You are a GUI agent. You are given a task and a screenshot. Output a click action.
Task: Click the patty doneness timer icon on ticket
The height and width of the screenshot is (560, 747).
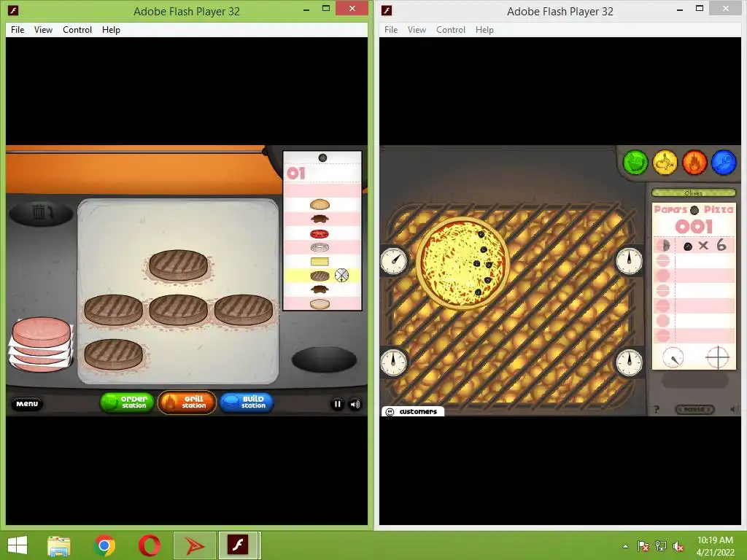[341, 275]
